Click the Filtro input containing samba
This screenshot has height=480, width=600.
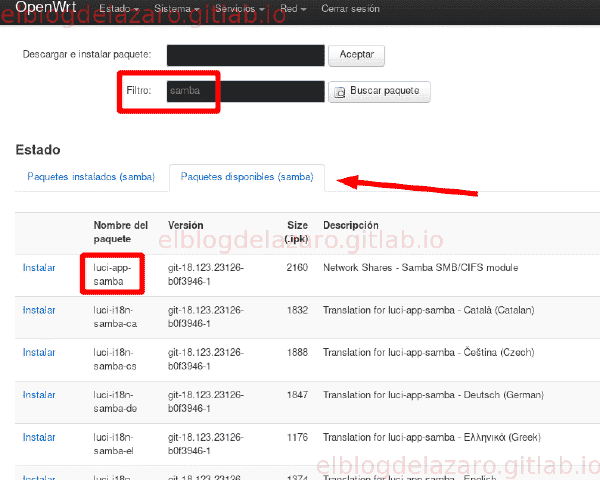(x=246, y=91)
